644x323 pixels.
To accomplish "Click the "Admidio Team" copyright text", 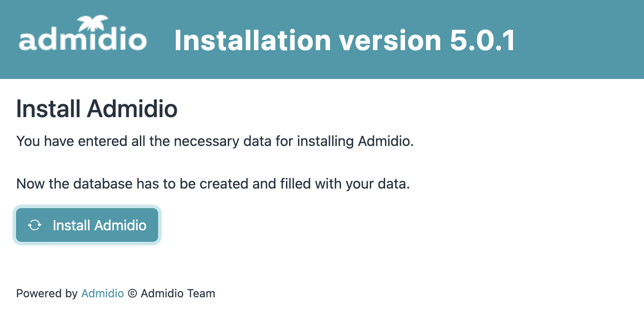I will 178,293.
